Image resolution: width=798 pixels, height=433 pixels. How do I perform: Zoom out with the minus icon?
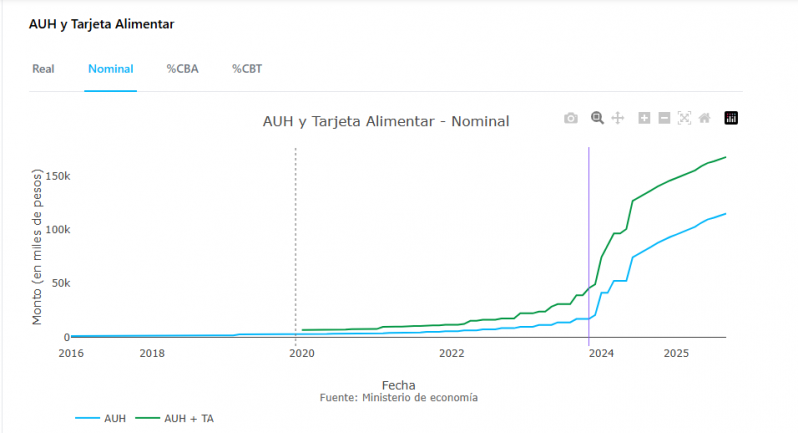[x=664, y=118]
